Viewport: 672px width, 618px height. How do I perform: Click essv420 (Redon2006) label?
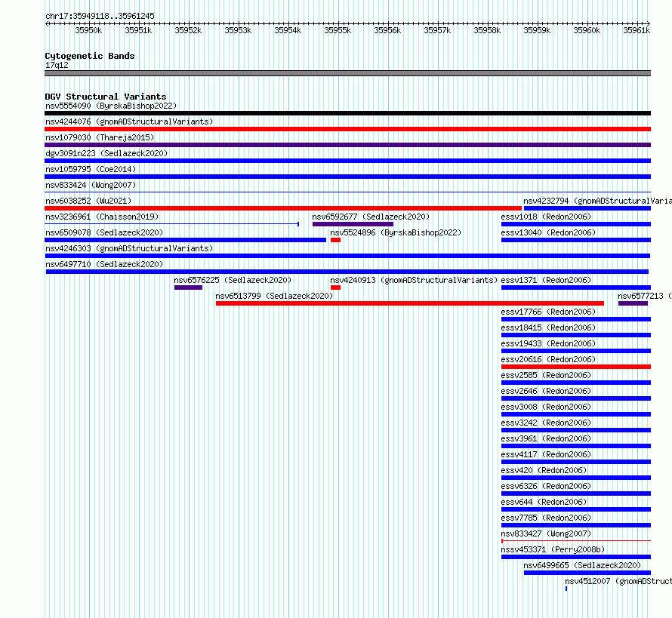coord(544,470)
